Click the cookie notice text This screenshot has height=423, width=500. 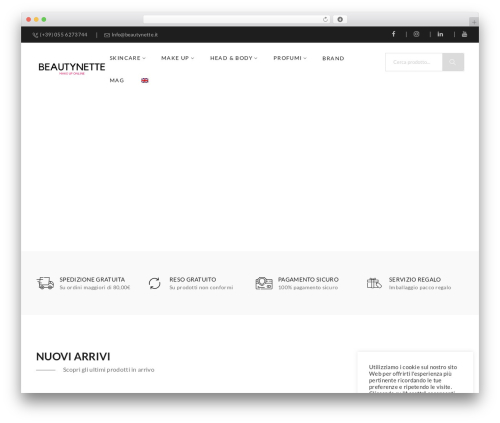(413, 378)
